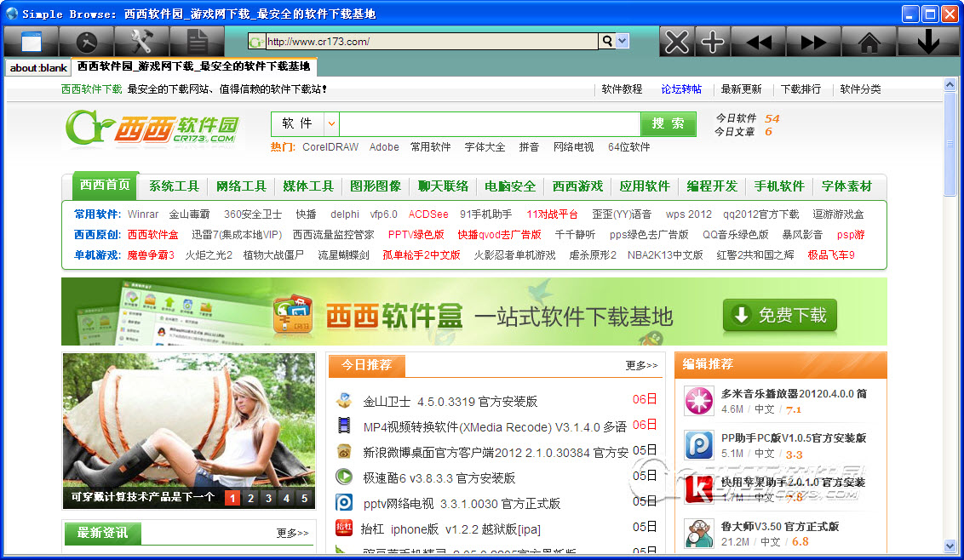This screenshot has width=964, height=560.
Task: Switch to the about:blank tab
Action: pos(38,67)
